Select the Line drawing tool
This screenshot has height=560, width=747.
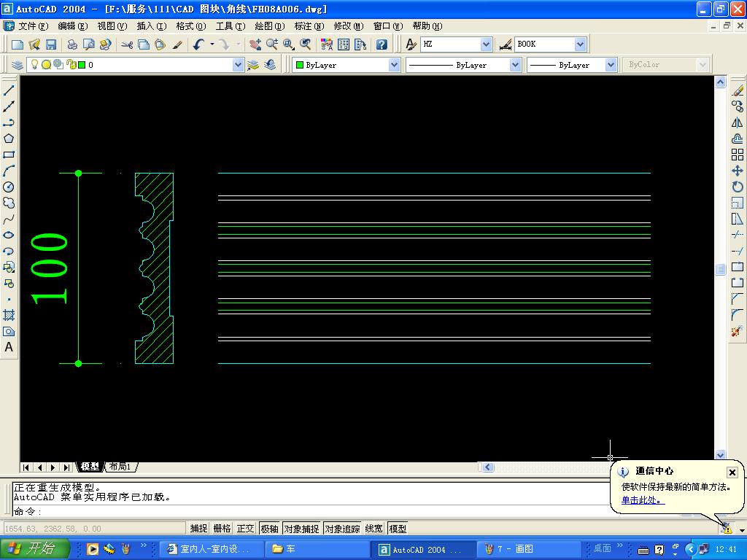pyautogui.click(x=9, y=90)
